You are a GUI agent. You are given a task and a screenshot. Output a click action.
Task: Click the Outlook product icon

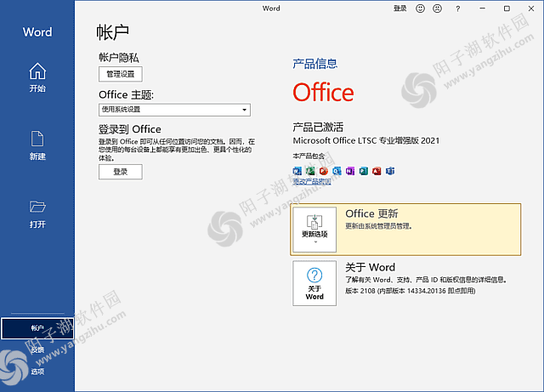[x=337, y=171]
